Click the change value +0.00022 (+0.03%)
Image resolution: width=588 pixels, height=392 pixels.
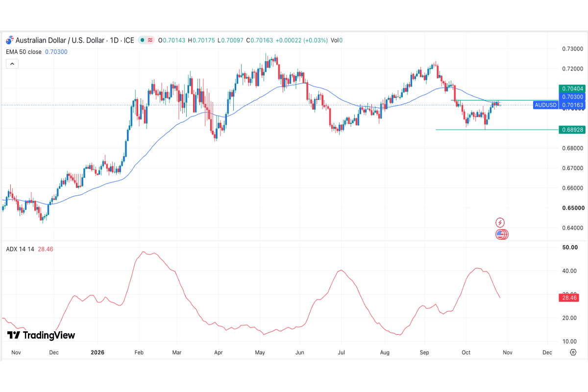click(x=301, y=40)
